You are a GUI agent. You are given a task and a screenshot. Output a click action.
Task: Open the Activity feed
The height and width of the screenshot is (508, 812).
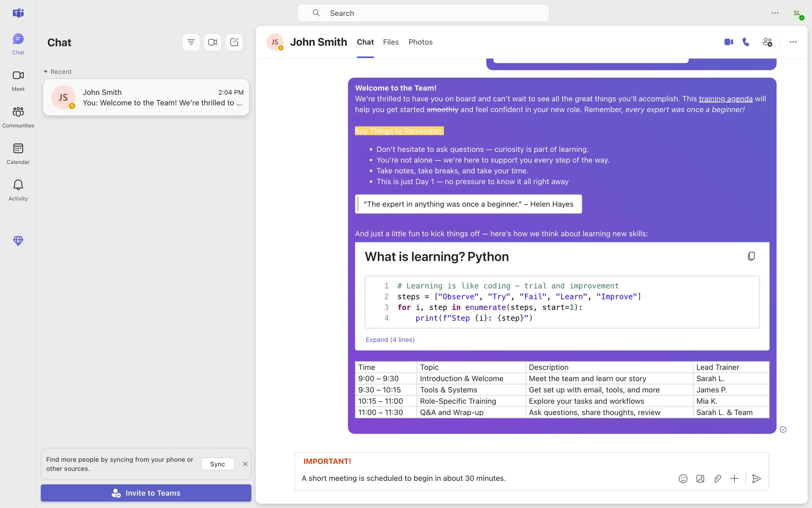click(18, 190)
